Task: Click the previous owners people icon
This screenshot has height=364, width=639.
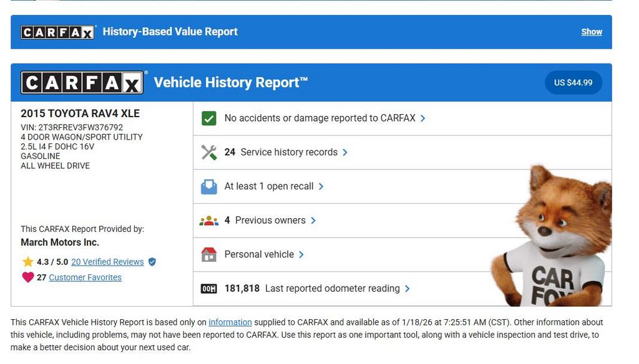Action: [x=209, y=221]
